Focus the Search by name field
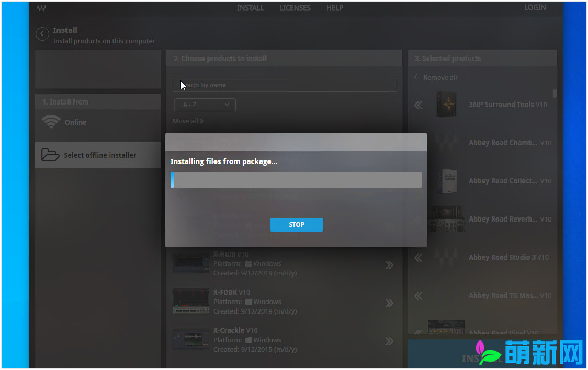The height and width of the screenshot is (370, 588). point(285,85)
